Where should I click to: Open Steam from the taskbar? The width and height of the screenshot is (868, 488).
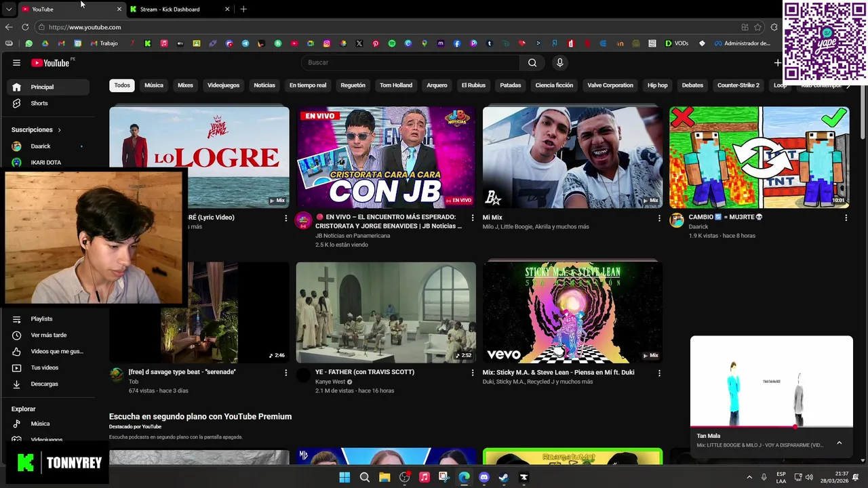(x=504, y=477)
